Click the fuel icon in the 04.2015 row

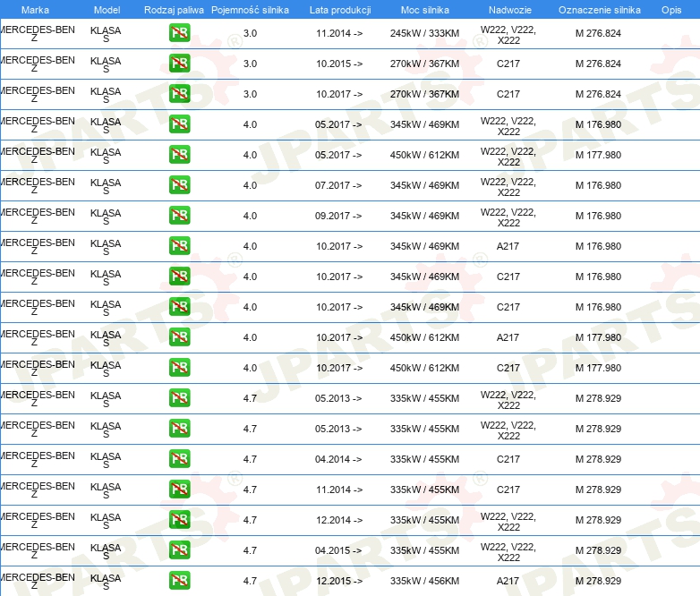tap(179, 550)
